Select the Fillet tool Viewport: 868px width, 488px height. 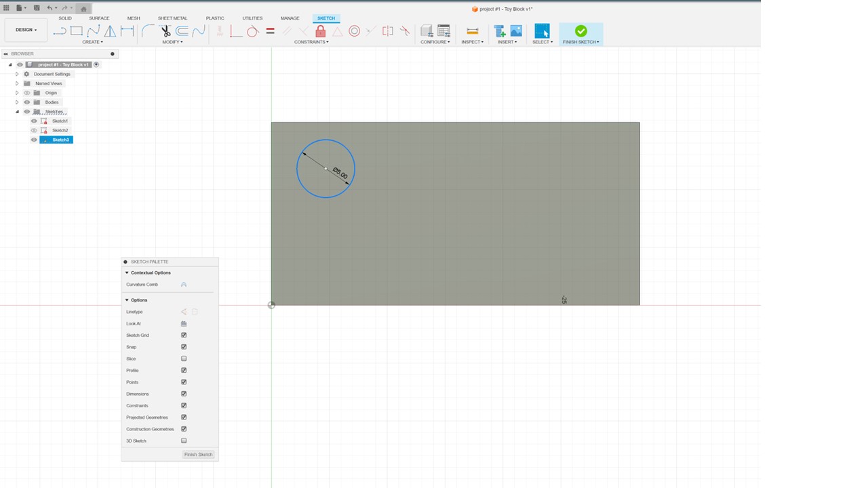pyautogui.click(x=148, y=31)
